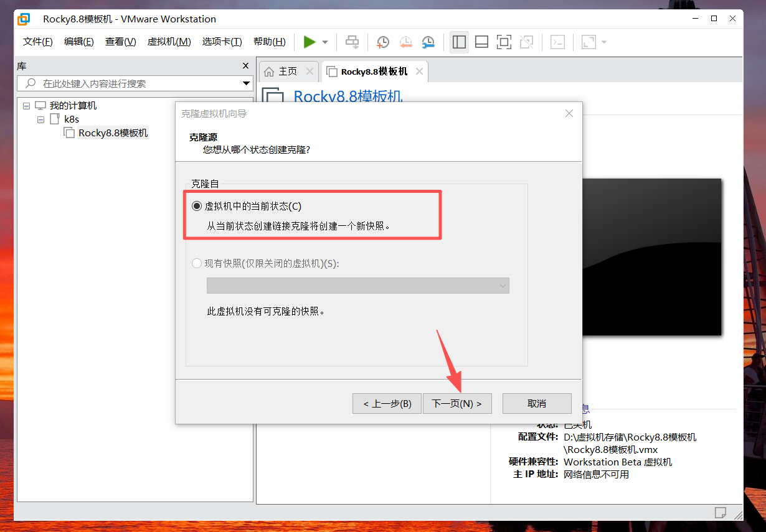Click the 下一页(N) > button
The image size is (766, 532).
click(457, 403)
